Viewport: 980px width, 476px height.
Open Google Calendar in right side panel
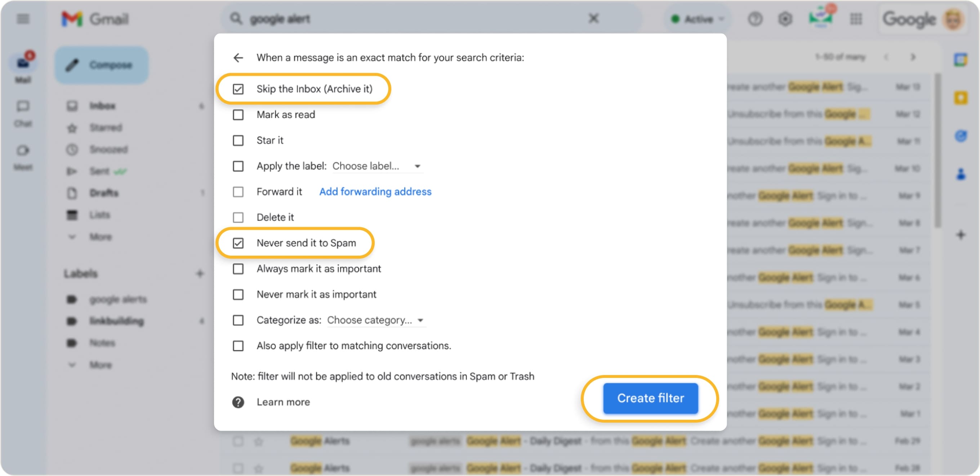[960, 59]
